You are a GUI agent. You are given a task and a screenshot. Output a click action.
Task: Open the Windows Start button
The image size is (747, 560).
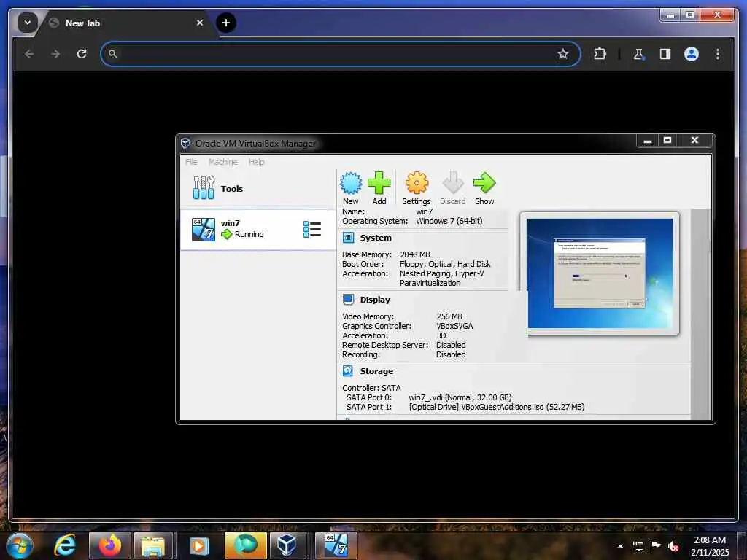pos(20,545)
